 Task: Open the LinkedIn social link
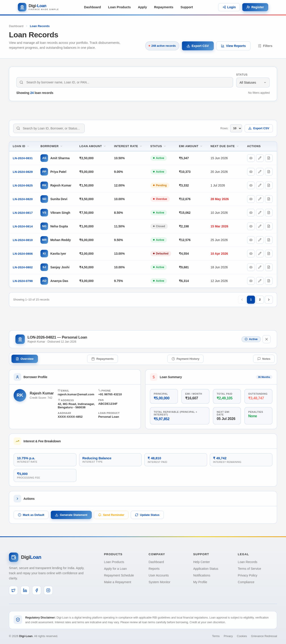(x=25, y=590)
